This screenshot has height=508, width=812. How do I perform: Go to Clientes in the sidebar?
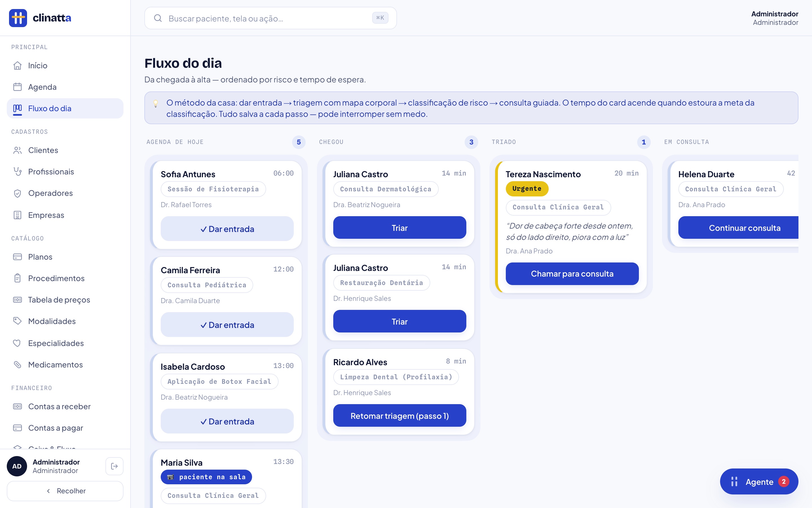[x=65, y=150]
